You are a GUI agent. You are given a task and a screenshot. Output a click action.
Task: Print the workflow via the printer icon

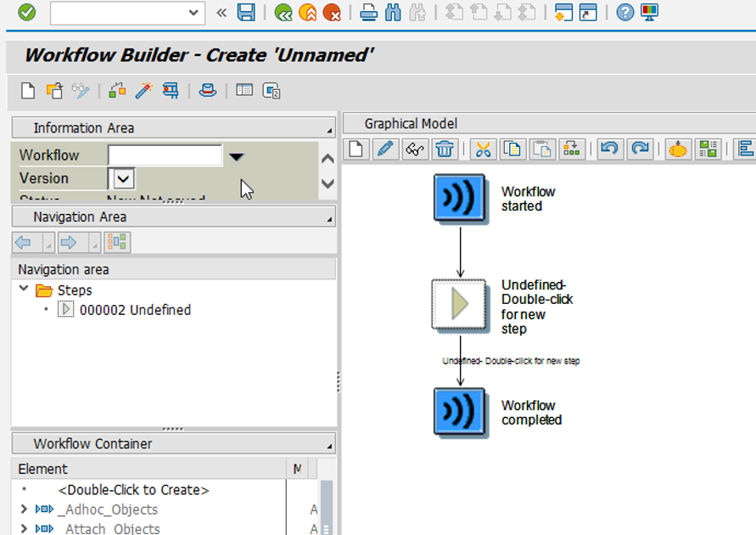[371, 13]
